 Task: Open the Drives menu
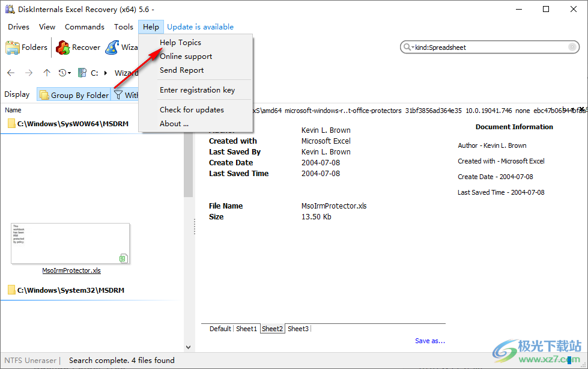19,27
